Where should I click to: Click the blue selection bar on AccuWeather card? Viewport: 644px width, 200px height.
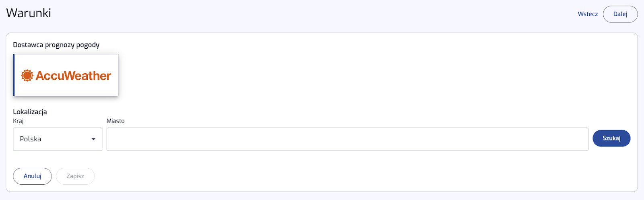click(x=14, y=75)
